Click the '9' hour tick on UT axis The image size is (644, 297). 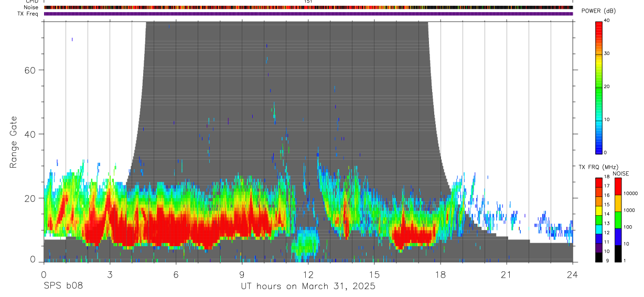point(242,274)
